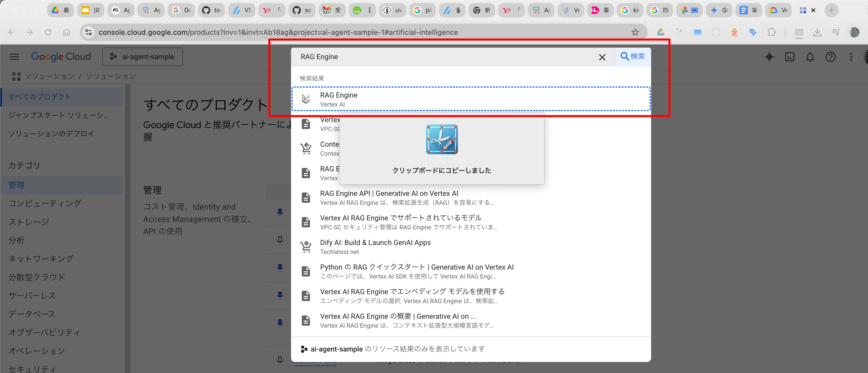Select the コンピューティング category
Image resolution: width=868 pixels, height=373 pixels.
pos(62,203)
